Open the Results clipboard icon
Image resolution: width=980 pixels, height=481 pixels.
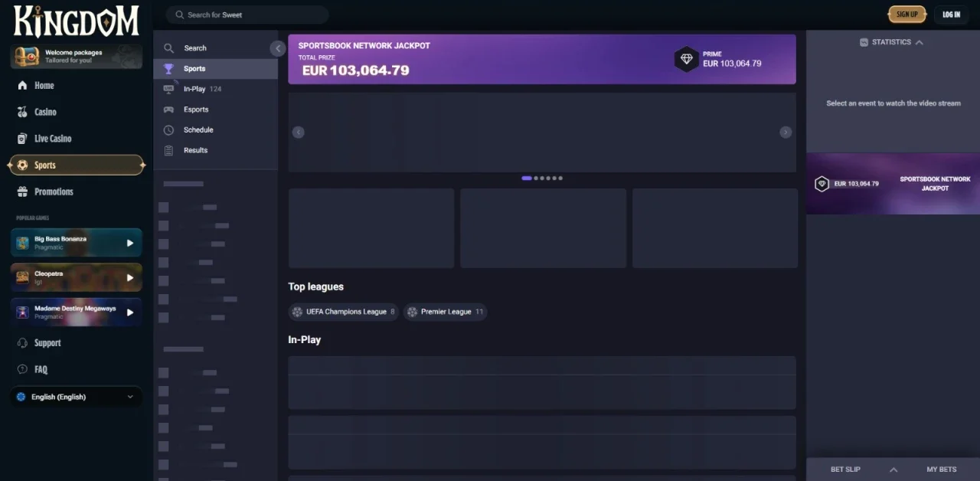168,150
